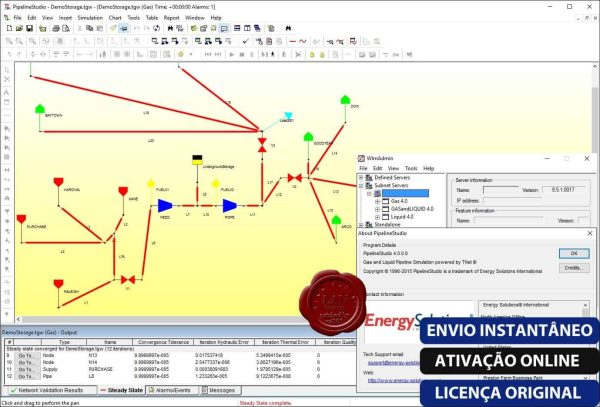Click the server Name input field in WinAdmin
Image resolution: width=600 pixels, height=407 pixels.
(501, 190)
